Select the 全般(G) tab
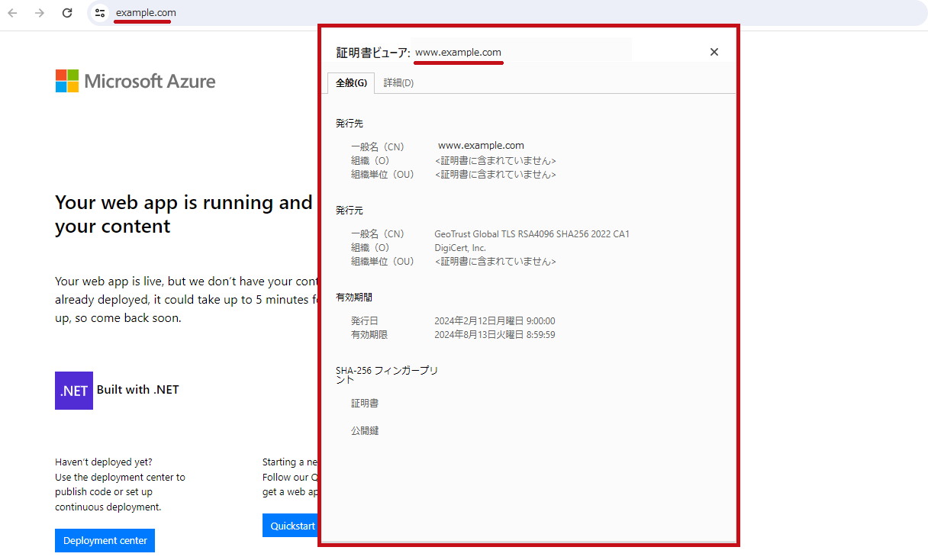The width and height of the screenshot is (928, 560). click(x=351, y=83)
